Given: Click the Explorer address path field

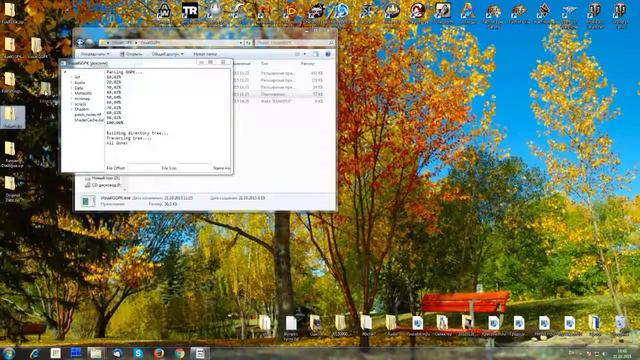Looking at the screenshot, I should (171, 42).
